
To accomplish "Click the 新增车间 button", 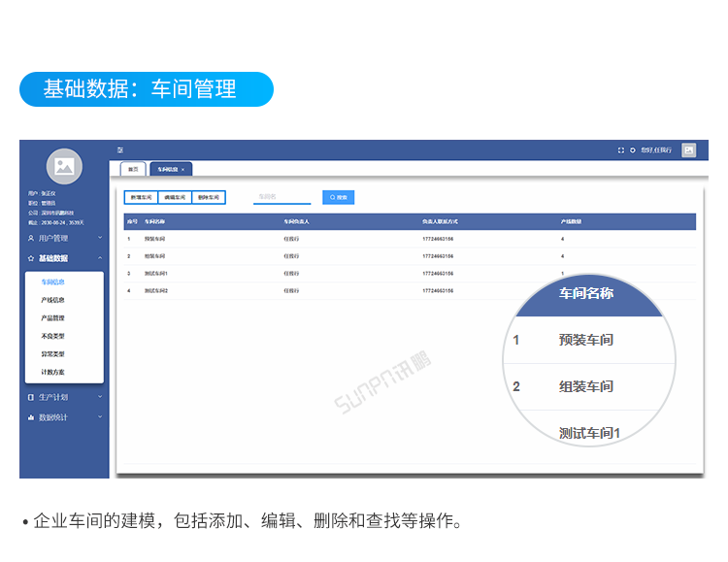I will (142, 197).
